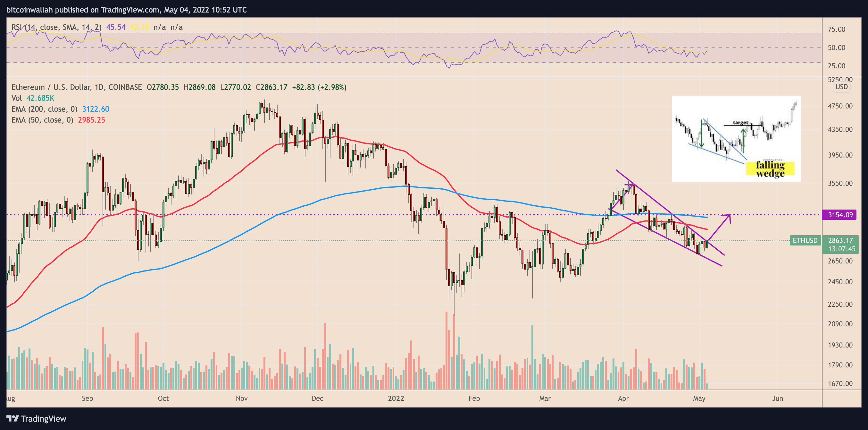Screen dimensions: 868x430
Task: Click the countdown timer 13:07:45
Action: pos(841,249)
